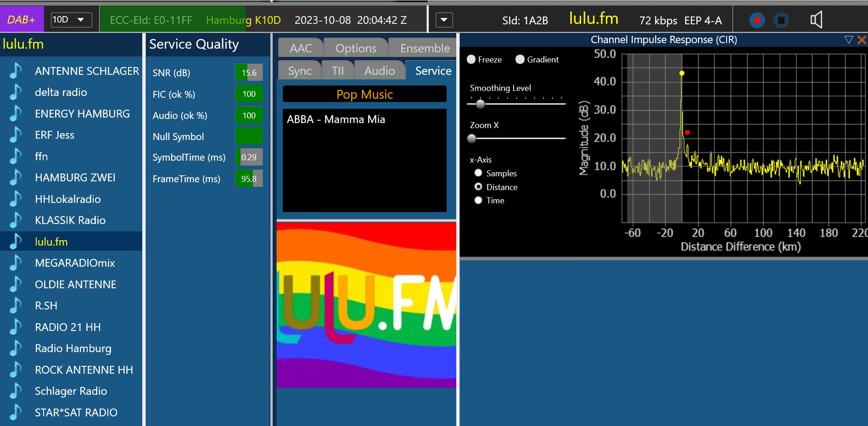Image resolution: width=868 pixels, height=426 pixels.
Task: Click the red record button
Action: click(757, 20)
